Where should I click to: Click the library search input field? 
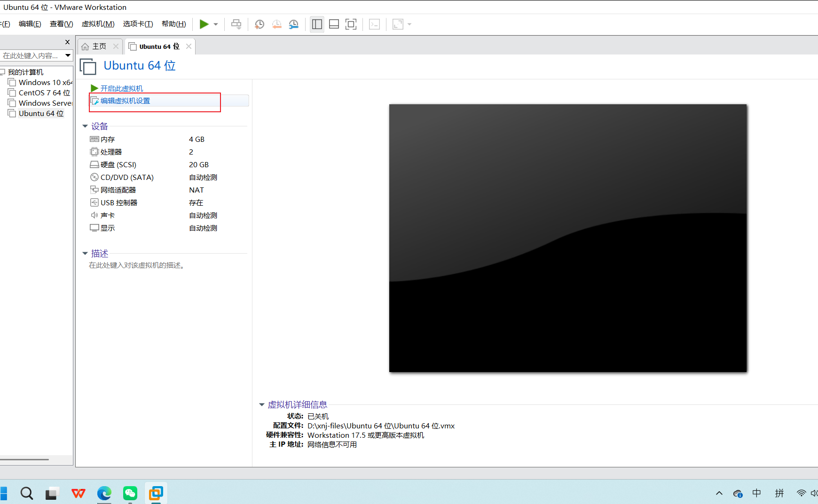click(31, 55)
